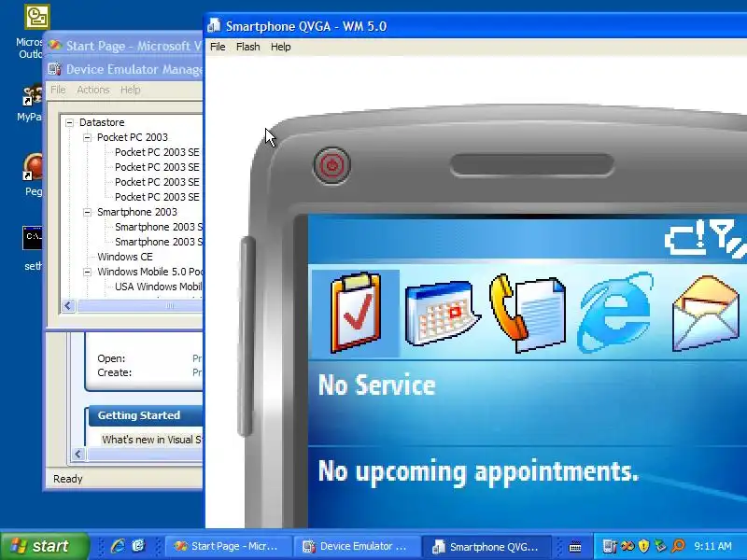The height and width of the screenshot is (560, 747).
Task: Click the Device Emulator Manager title bar icon
Action: tap(55, 69)
